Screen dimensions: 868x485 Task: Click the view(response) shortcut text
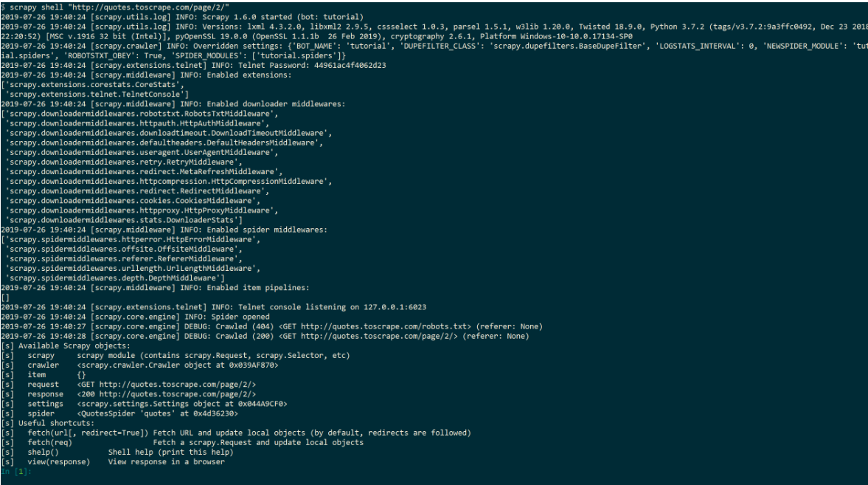pyautogui.click(x=59, y=461)
